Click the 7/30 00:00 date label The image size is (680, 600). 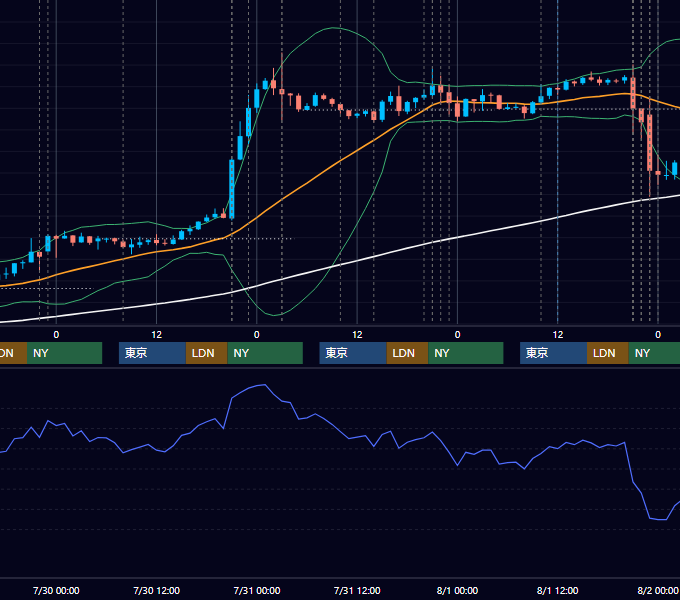56,590
